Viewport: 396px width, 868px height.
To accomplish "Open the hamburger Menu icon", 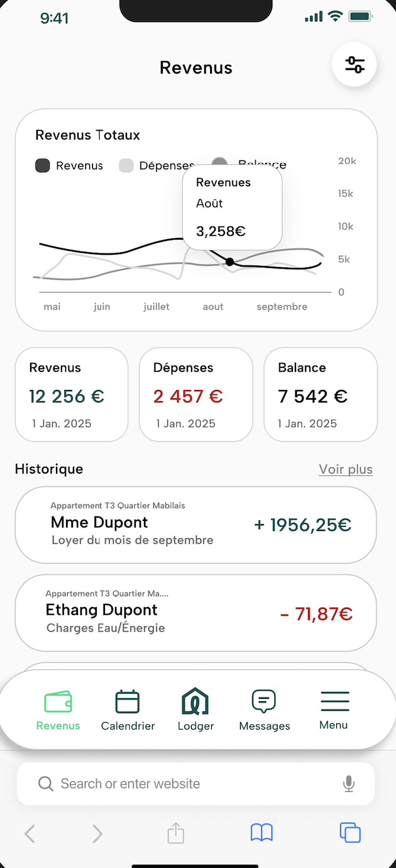I will (x=334, y=701).
